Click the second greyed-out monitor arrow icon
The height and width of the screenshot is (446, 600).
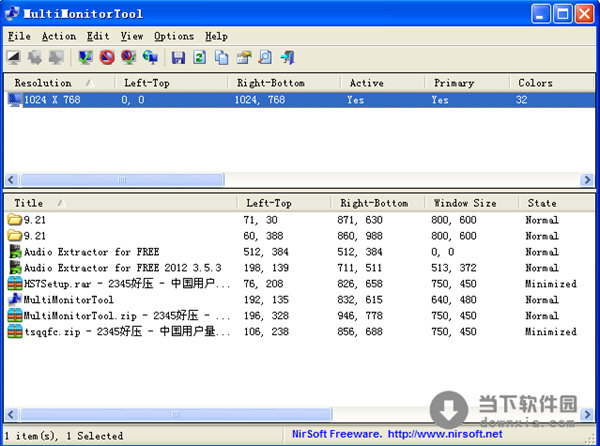pyautogui.click(x=56, y=58)
